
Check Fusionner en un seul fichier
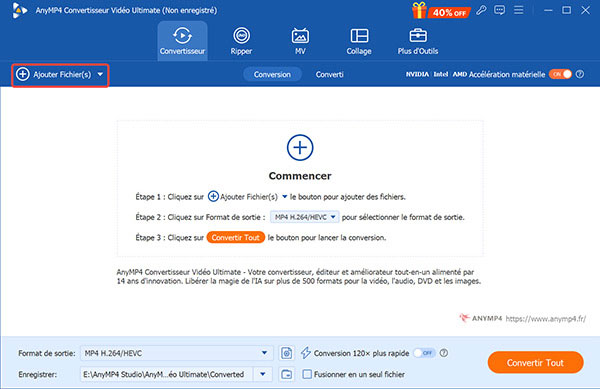click(x=307, y=374)
